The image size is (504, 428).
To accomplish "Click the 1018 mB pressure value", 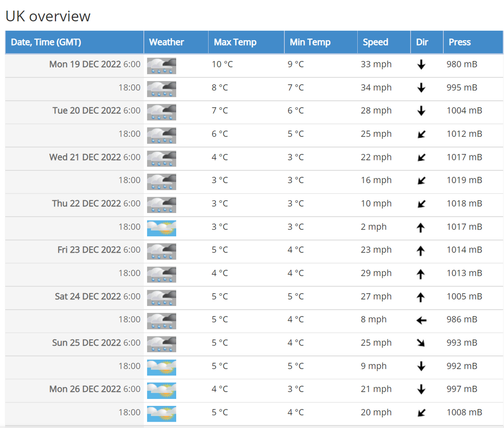I will tap(465, 203).
